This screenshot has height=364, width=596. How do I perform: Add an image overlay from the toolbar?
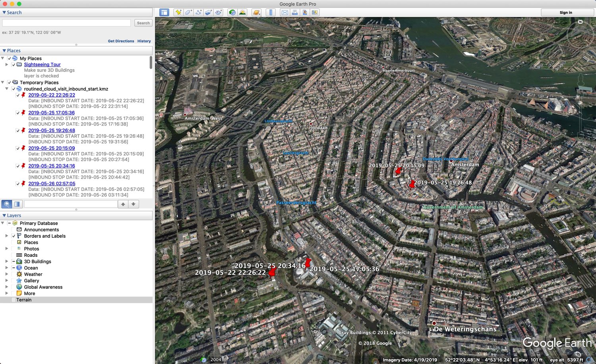point(209,12)
